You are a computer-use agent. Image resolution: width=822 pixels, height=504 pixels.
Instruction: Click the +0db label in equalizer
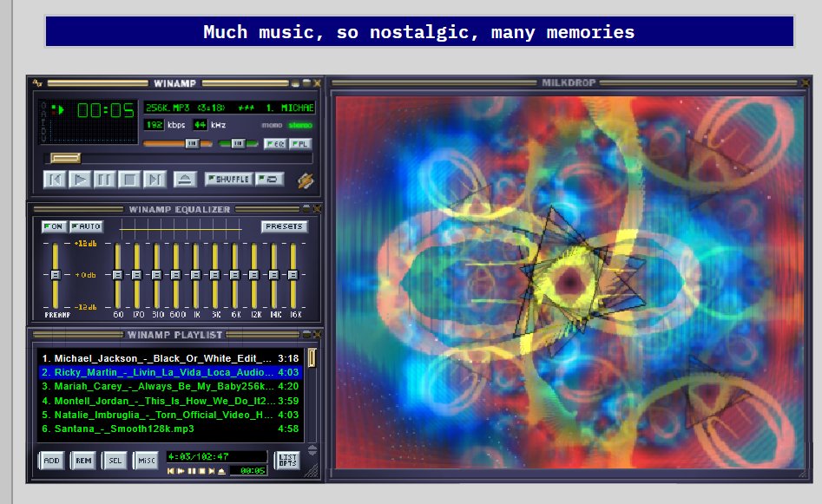tap(85, 275)
